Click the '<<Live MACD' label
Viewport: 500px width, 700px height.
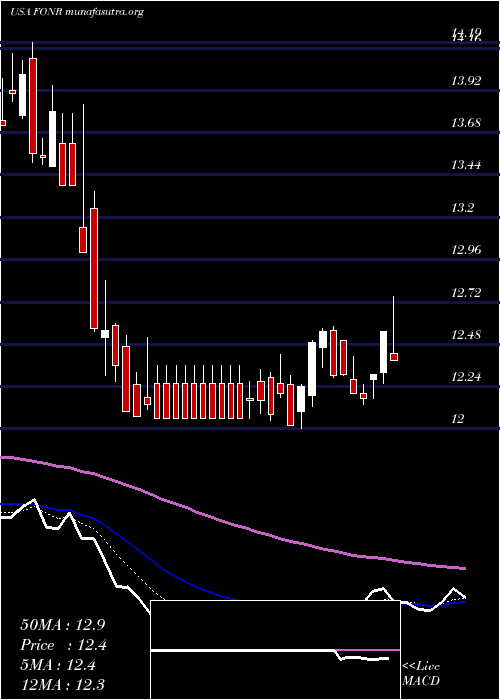421,674
